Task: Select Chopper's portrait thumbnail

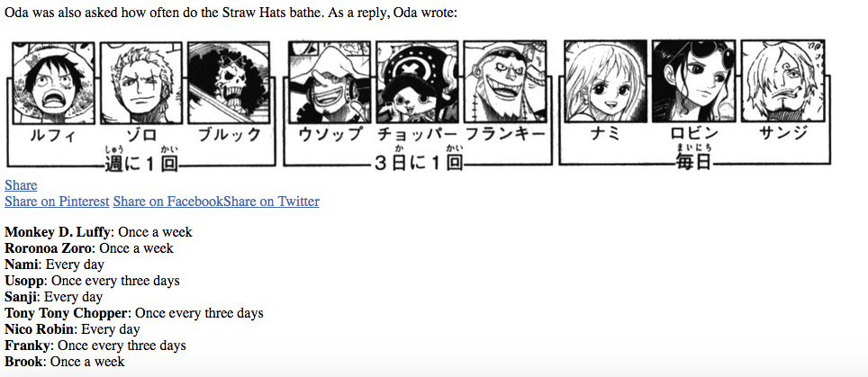Action: [417, 82]
